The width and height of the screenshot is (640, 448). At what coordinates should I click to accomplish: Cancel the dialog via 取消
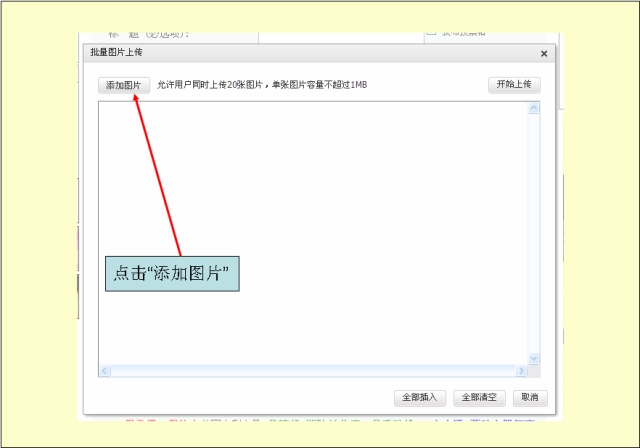[x=530, y=397]
